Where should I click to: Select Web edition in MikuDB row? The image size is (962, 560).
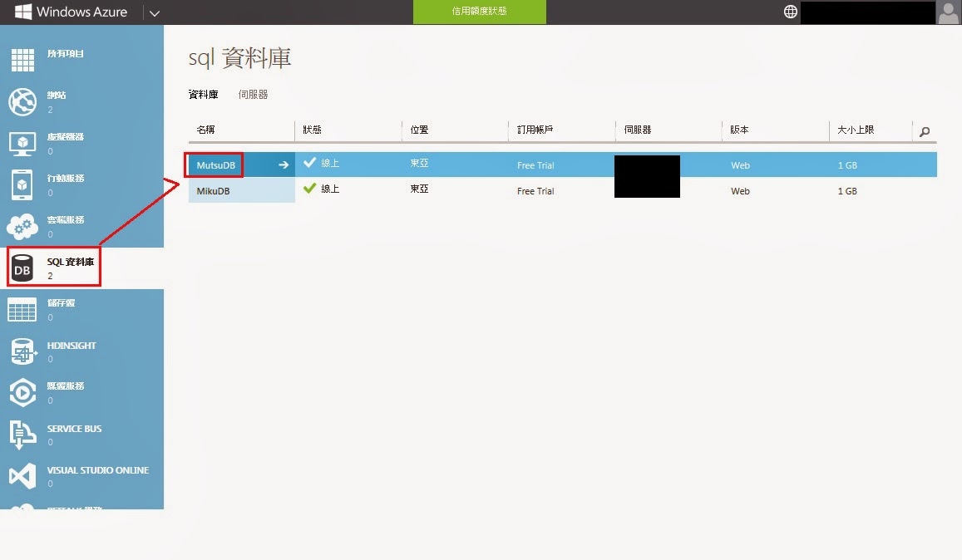pyautogui.click(x=740, y=191)
